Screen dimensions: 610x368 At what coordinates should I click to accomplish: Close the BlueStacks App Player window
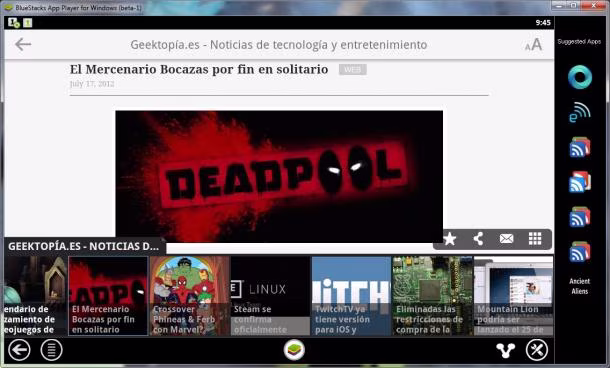[594, 5]
